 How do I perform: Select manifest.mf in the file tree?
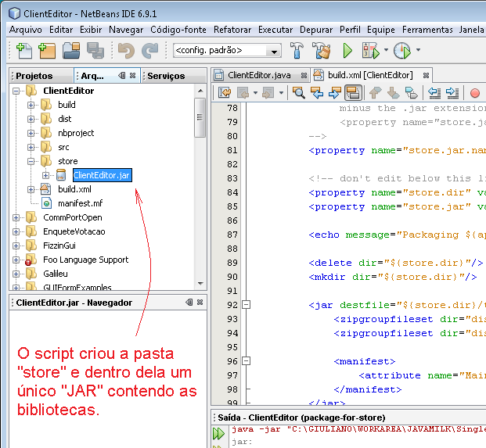(81, 203)
